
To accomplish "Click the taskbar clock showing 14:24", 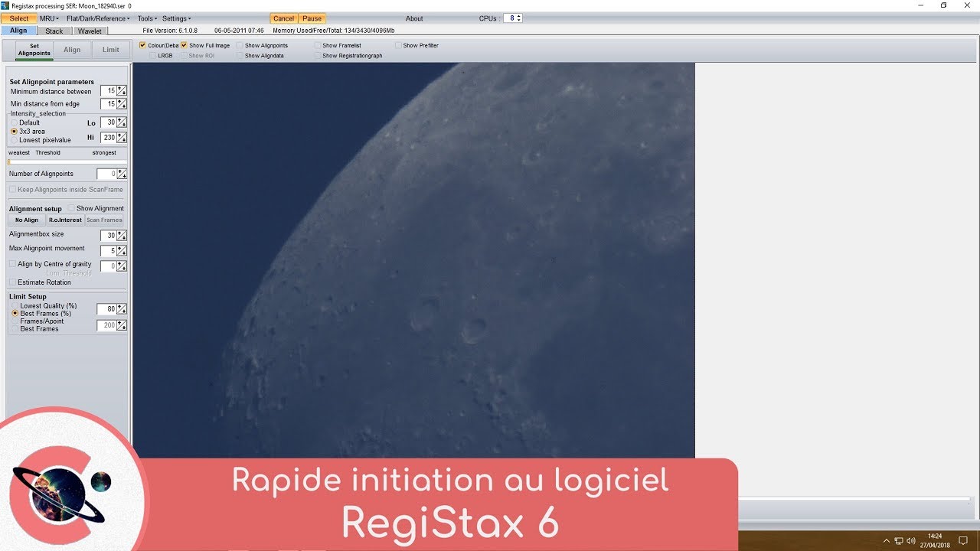I will pos(936,540).
